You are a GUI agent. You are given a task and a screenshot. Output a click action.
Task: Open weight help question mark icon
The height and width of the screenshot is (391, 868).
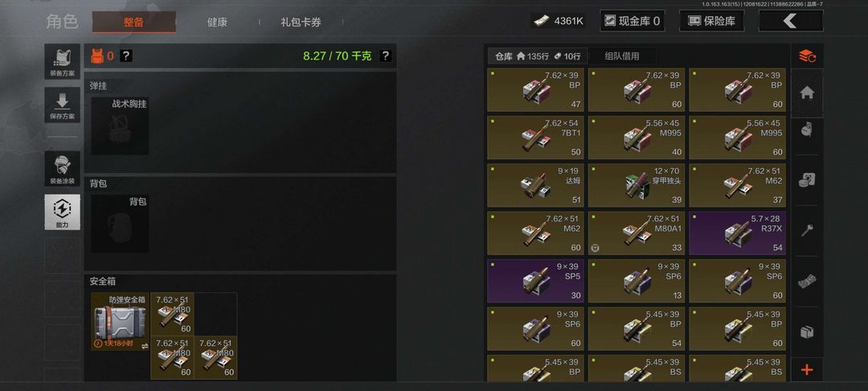(x=385, y=56)
